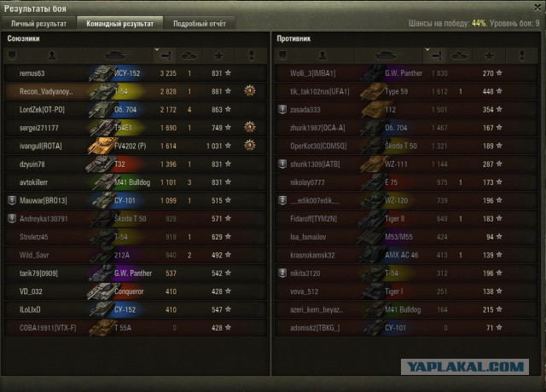Sort allies by player name icon

tap(52, 55)
